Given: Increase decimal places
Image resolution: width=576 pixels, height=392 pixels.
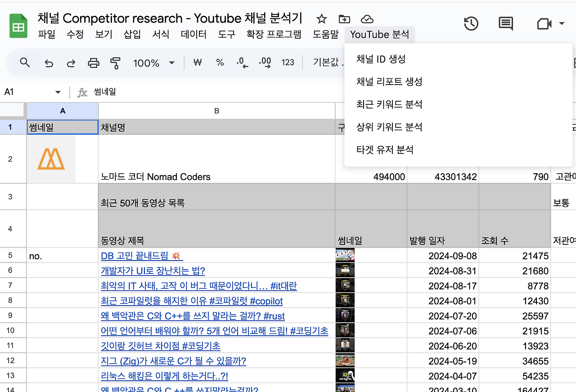Looking at the screenshot, I should tap(265, 63).
